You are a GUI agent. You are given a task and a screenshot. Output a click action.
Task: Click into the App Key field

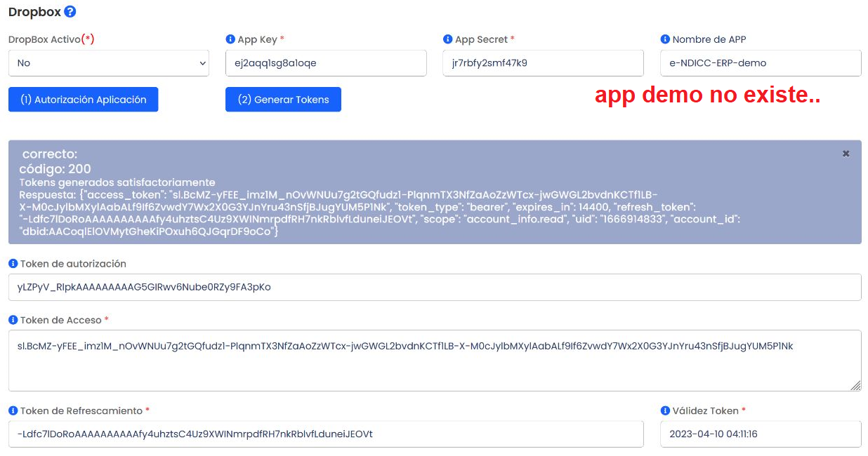coord(325,63)
